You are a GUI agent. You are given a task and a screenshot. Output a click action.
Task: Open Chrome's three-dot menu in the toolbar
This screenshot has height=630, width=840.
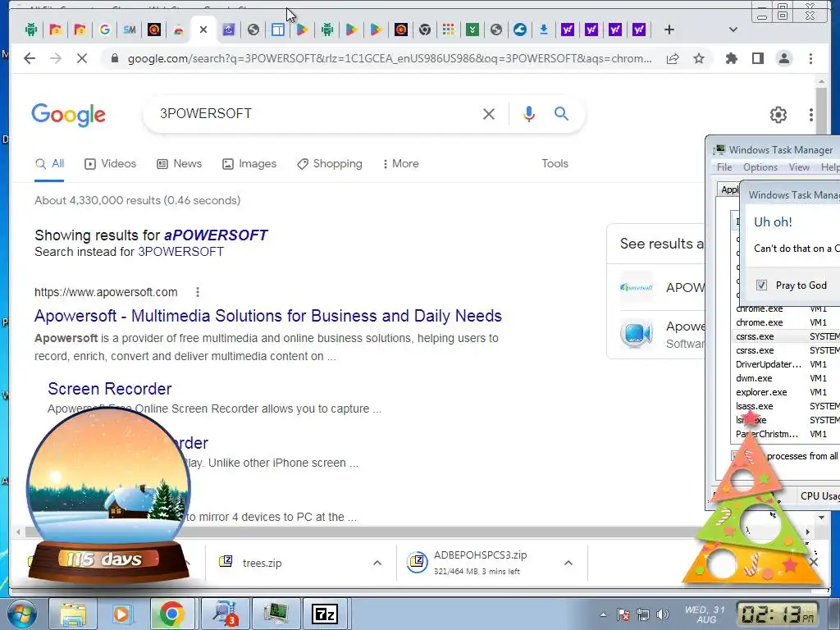click(810, 58)
